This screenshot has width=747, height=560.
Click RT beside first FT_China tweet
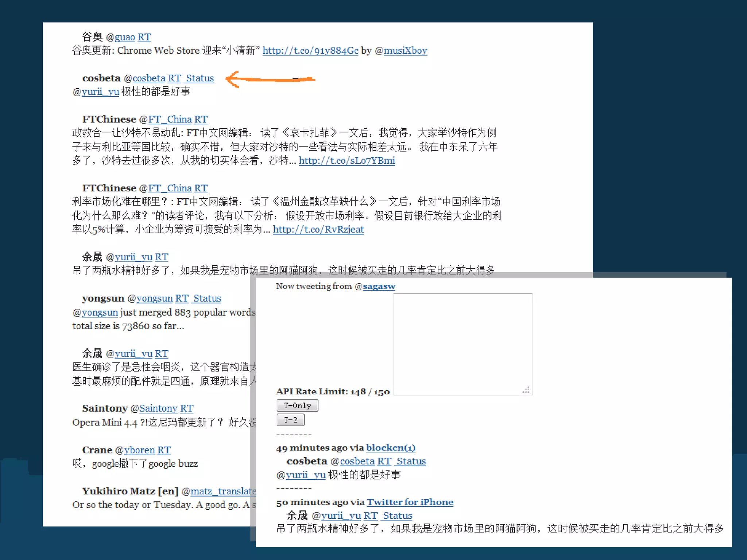click(201, 119)
